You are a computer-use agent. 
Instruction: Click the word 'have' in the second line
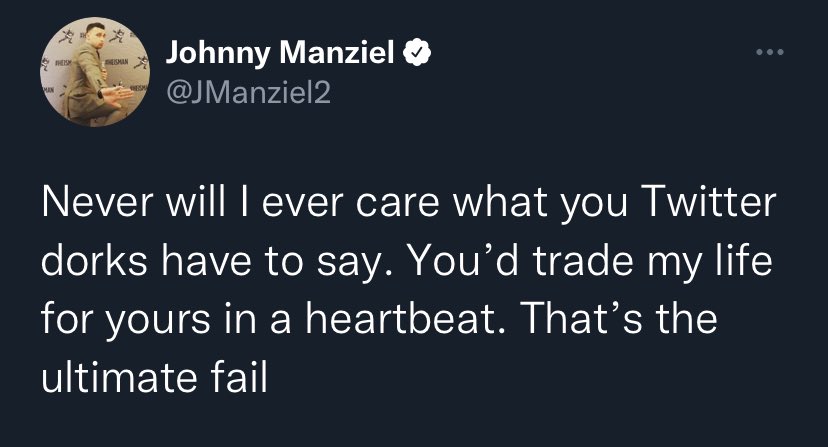pos(206,261)
